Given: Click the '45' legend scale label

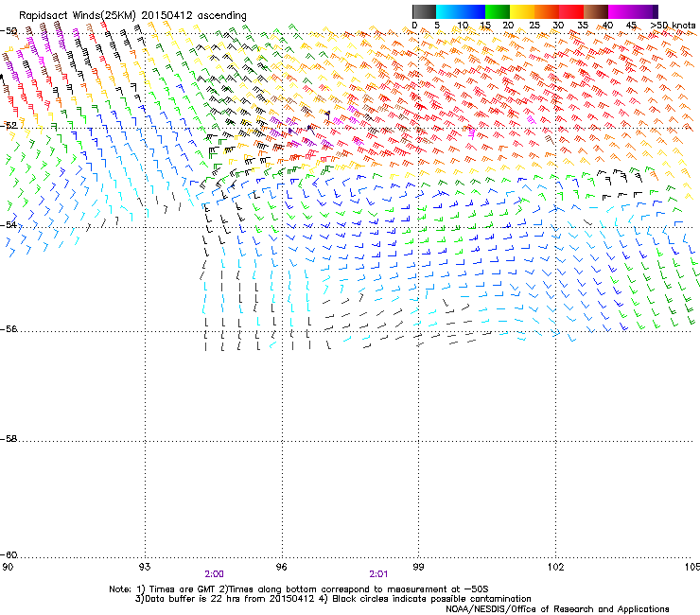Looking at the screenshot, I should 631,26.
